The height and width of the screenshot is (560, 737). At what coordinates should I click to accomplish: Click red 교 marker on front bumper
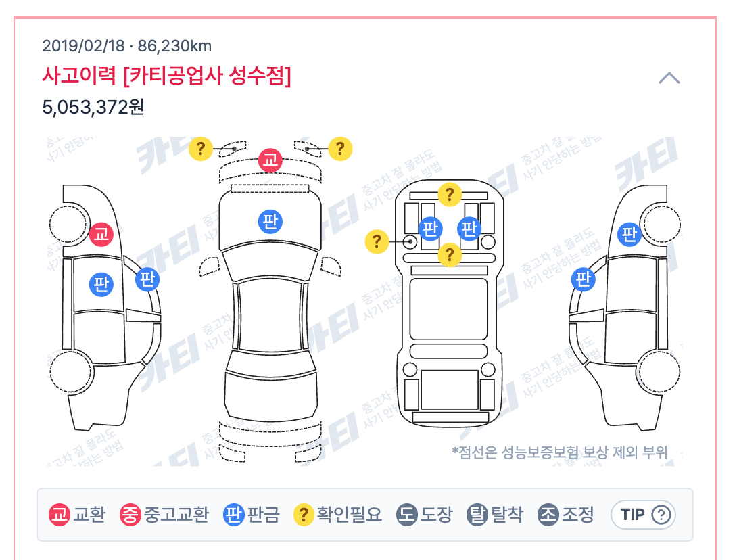[270, 160]
